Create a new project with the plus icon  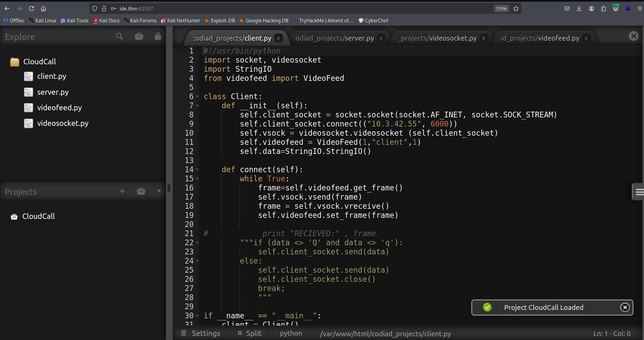pos(122,191)
